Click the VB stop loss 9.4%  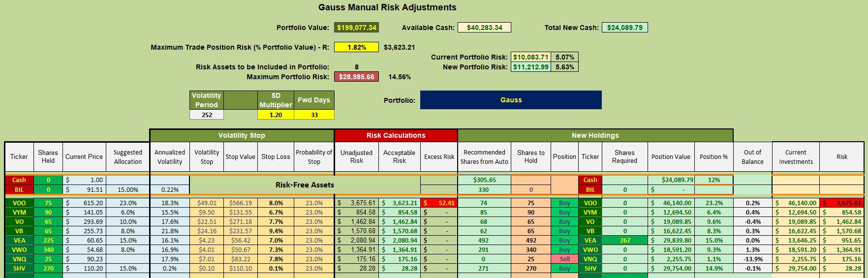tap(276, 231)
